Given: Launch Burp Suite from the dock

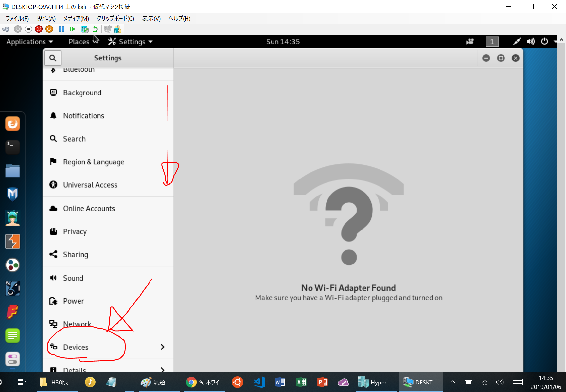Looking at the screenshot, I should coord(13,242).
